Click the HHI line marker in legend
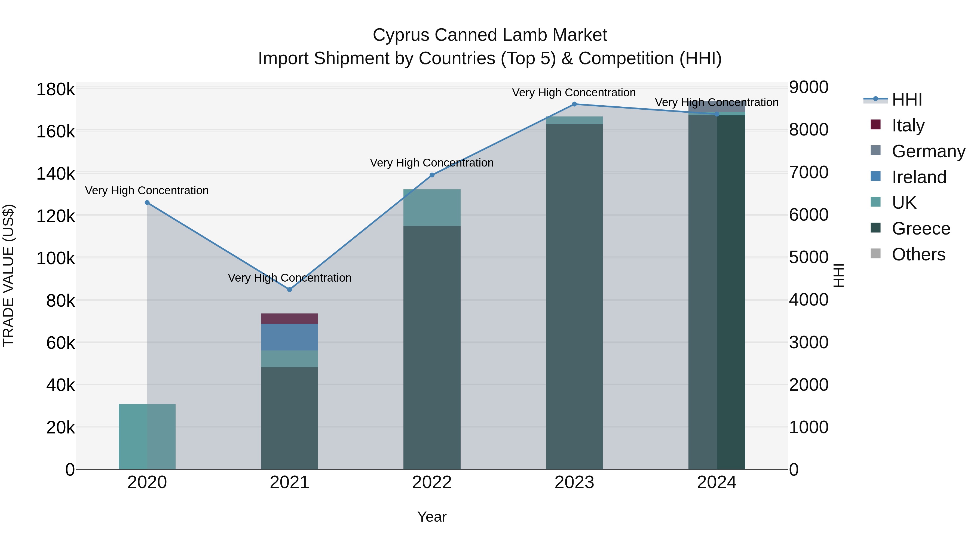This screenshot has width=980, height=551. (875, 99)
